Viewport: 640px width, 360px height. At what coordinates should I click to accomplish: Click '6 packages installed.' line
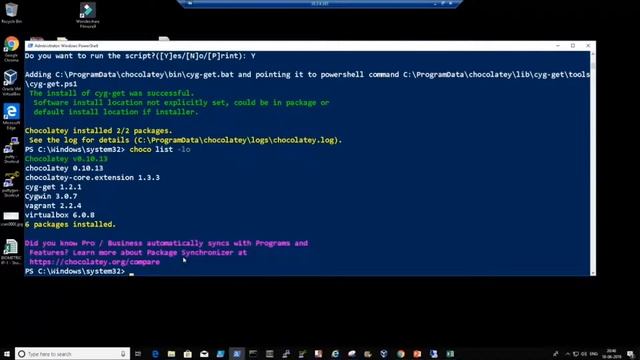coord(70,224)
